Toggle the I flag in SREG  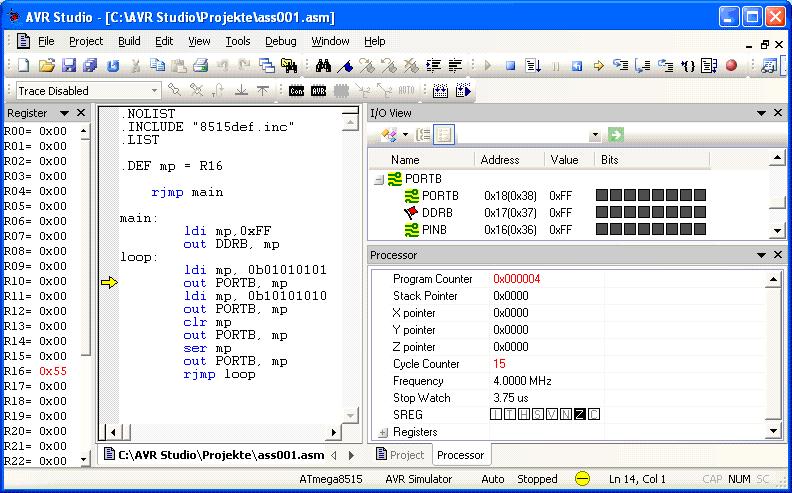(496, 415)
